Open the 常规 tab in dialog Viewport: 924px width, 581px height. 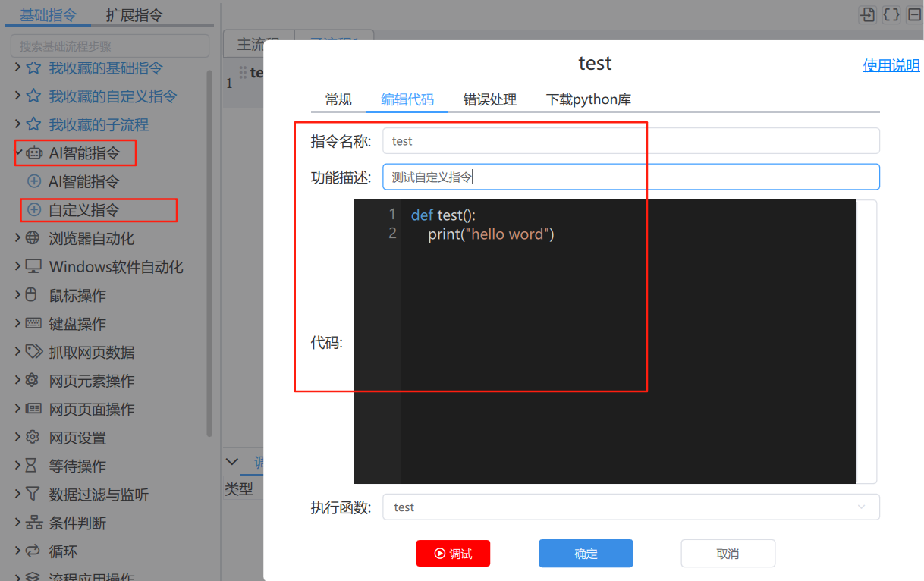pyautogui.click(x=338, y=99)
